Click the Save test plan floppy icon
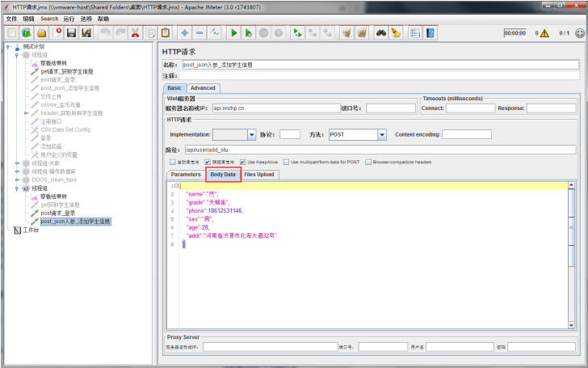This screenshot has width=588, height=368. (71, 33)
